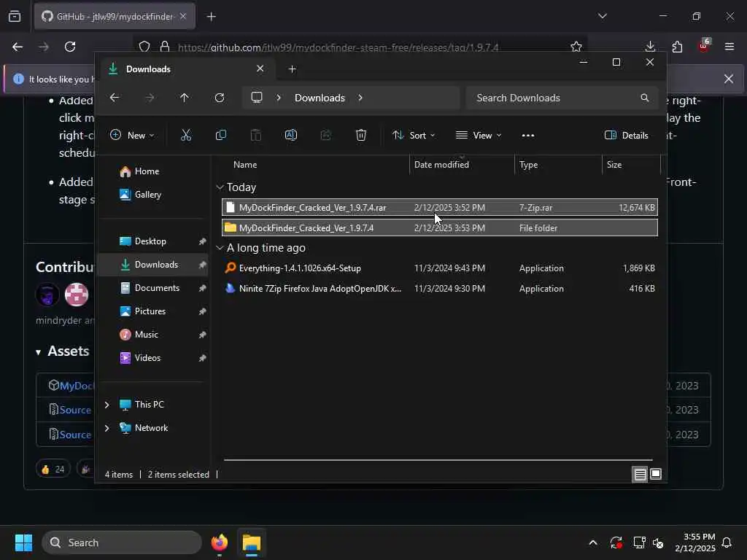Screen dimensions: 747x560
Task: Click the PC monitor icon in address bar
Action: click(257, 98)
